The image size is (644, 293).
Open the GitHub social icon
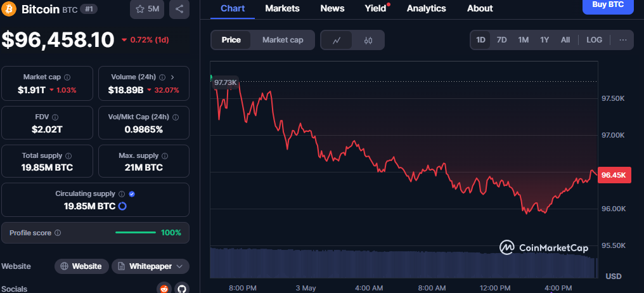point(182,288)
